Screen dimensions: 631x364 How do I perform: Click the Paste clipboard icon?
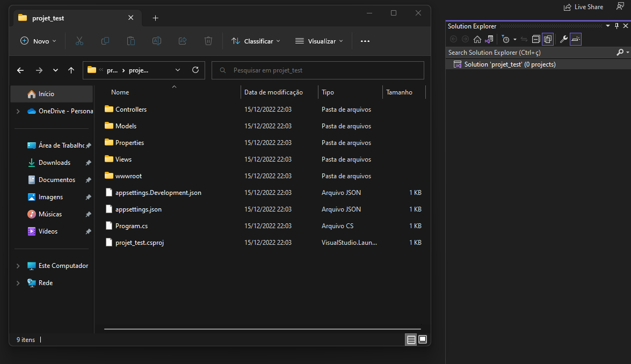[x=131, y=41]
